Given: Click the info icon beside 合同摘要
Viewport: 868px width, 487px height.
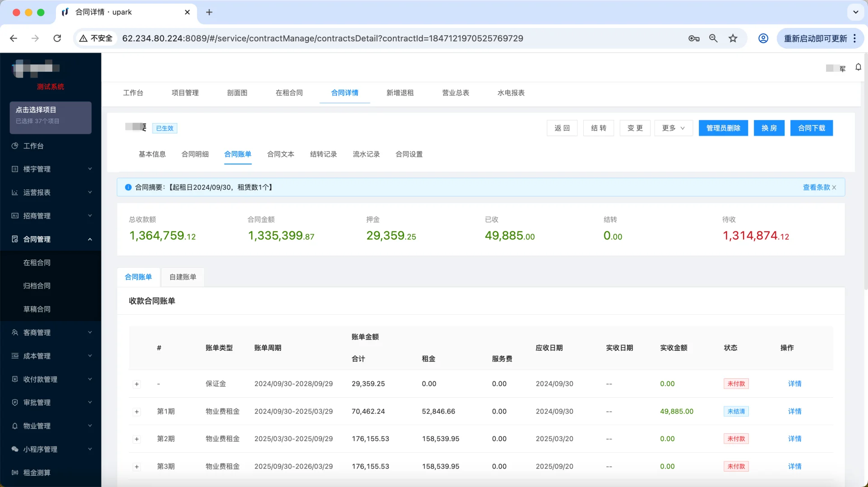Looking at the screenshot, I should [128, 187].
